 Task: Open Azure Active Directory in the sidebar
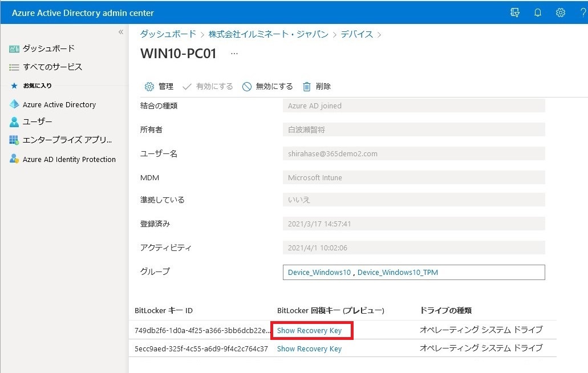click(59, 104)
